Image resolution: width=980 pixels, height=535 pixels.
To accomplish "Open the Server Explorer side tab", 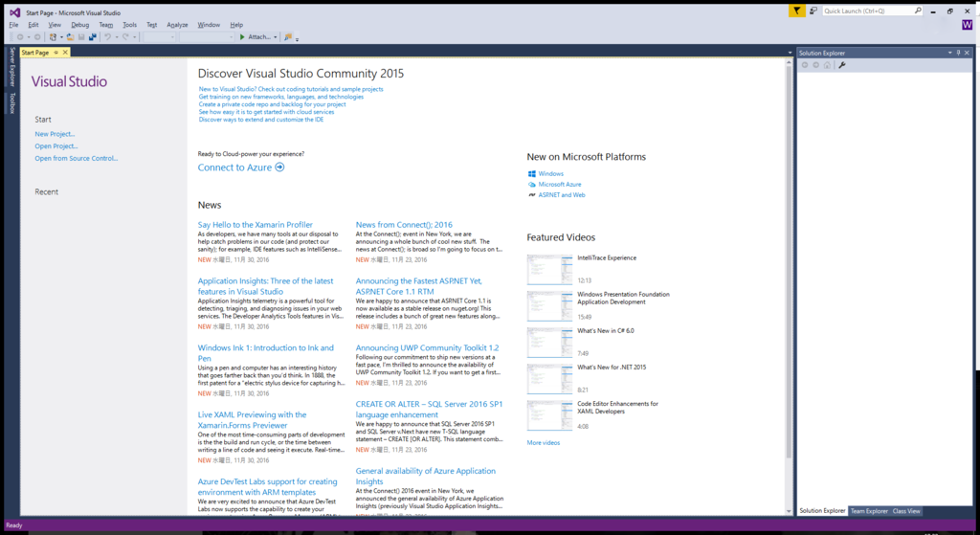I will (11, 66).
